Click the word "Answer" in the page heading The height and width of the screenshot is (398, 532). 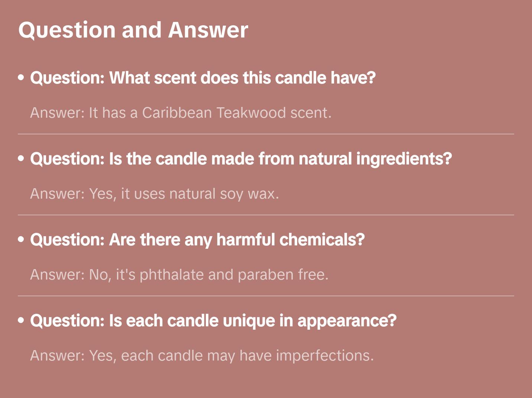[x=208, y=30]
